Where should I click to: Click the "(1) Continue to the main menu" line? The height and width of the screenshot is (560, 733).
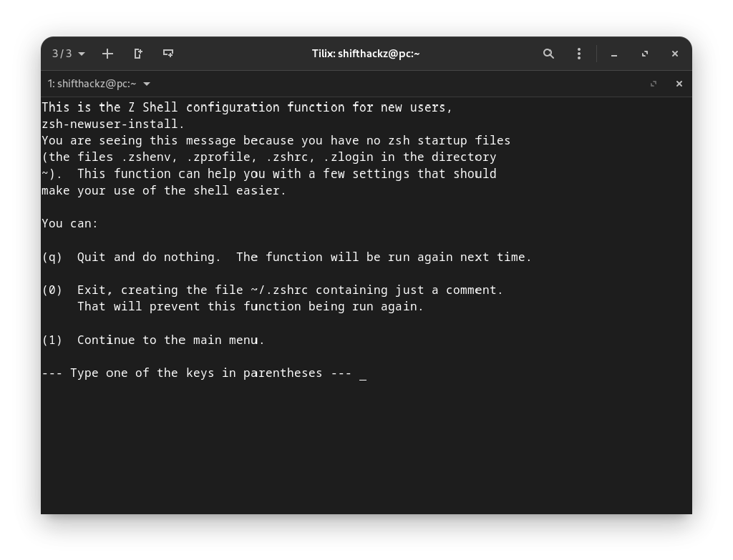pyautogui.click(x=153, y=340)
